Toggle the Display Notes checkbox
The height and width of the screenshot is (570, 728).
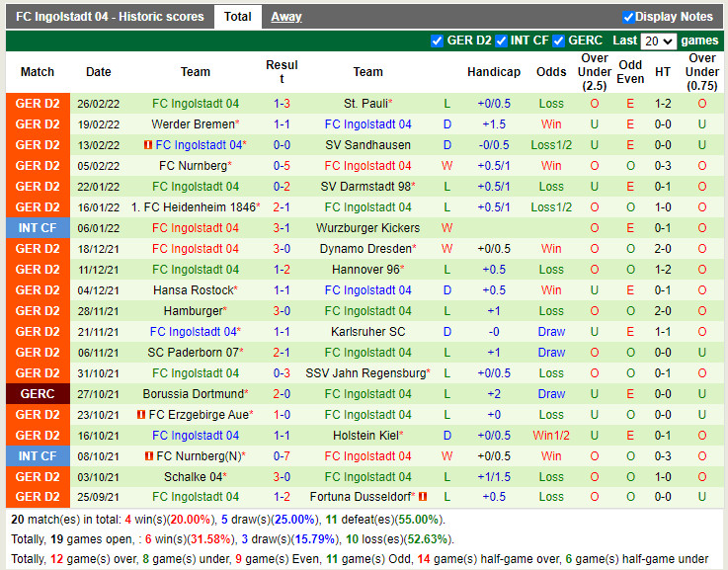click(x=628, y=17)
